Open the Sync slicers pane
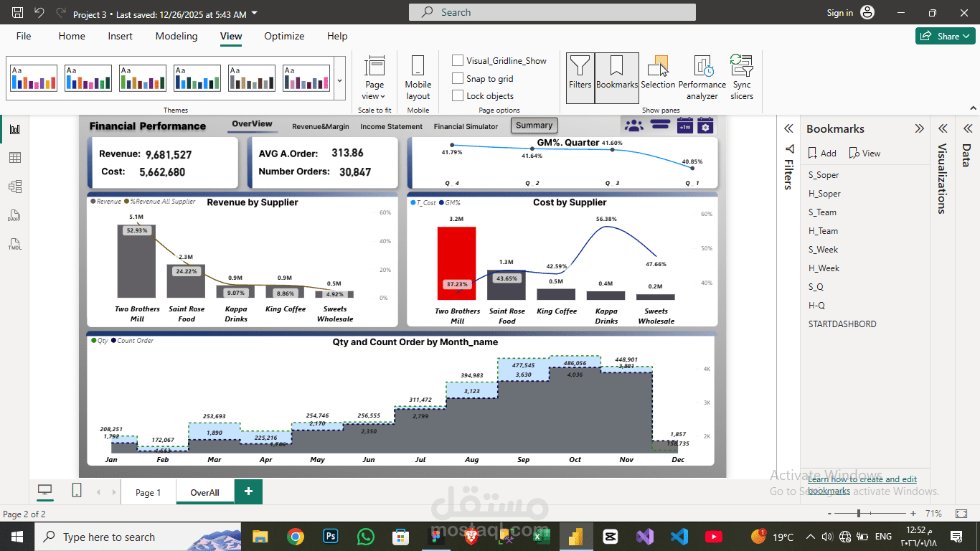The height and width of the screenshot is (551, 980). (742, 77)
